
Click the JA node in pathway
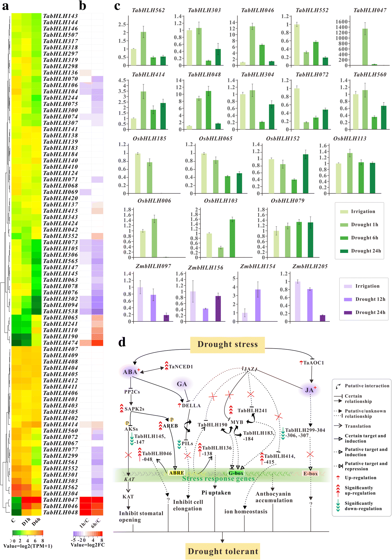click(310, 390)
